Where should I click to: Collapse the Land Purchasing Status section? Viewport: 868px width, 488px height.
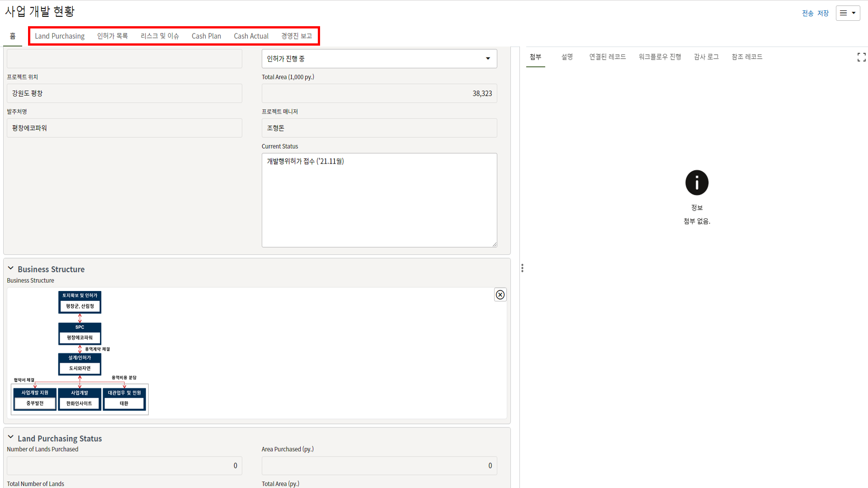click(11, 437)
